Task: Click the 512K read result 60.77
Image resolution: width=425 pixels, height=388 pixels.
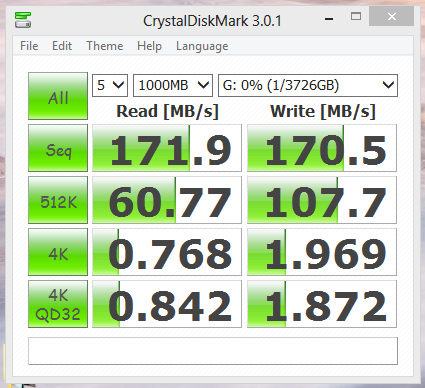Action: pyautogui.click(x=167, y=200)
